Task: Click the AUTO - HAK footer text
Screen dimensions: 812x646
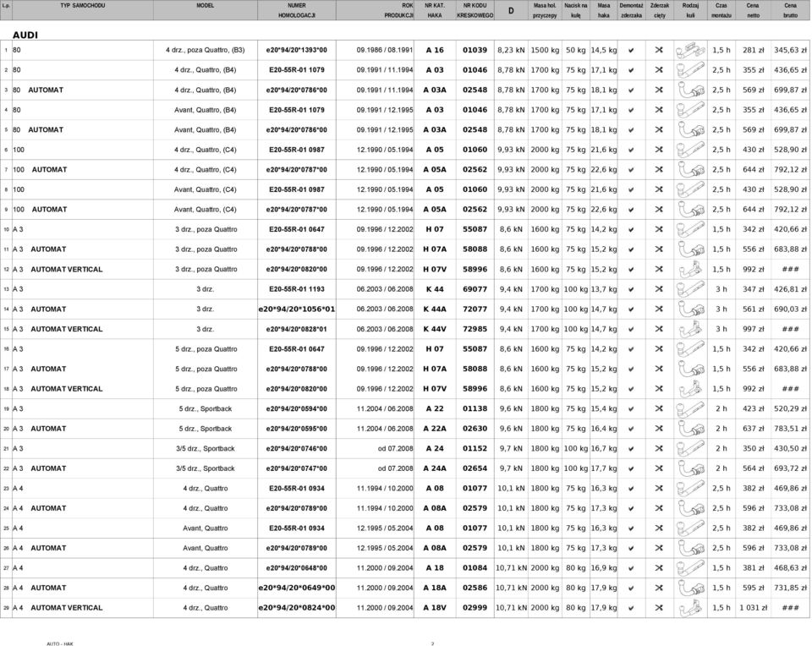Action: click(60, 644)
